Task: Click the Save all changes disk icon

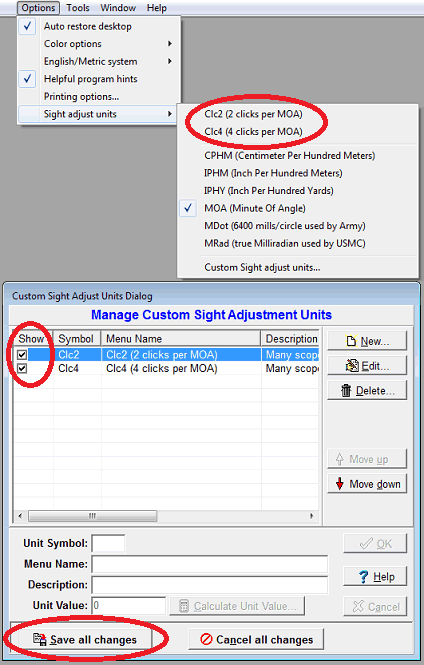Action: [x=40, y=639]
